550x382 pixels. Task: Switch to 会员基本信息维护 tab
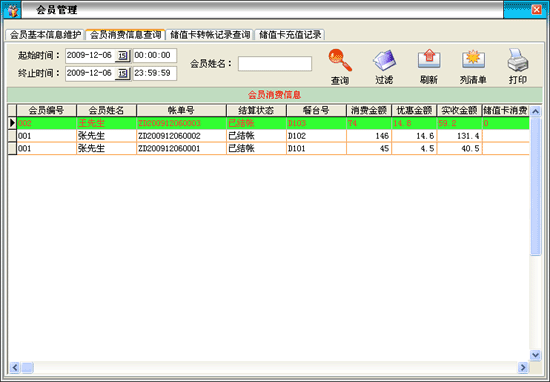pyautogui.click(x=45, y=35)
